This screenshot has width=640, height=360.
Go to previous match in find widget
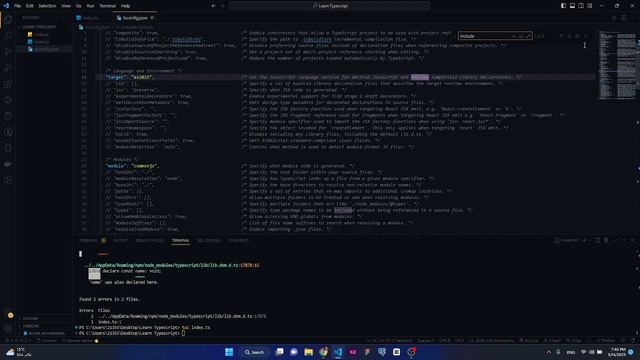point(561,36)
